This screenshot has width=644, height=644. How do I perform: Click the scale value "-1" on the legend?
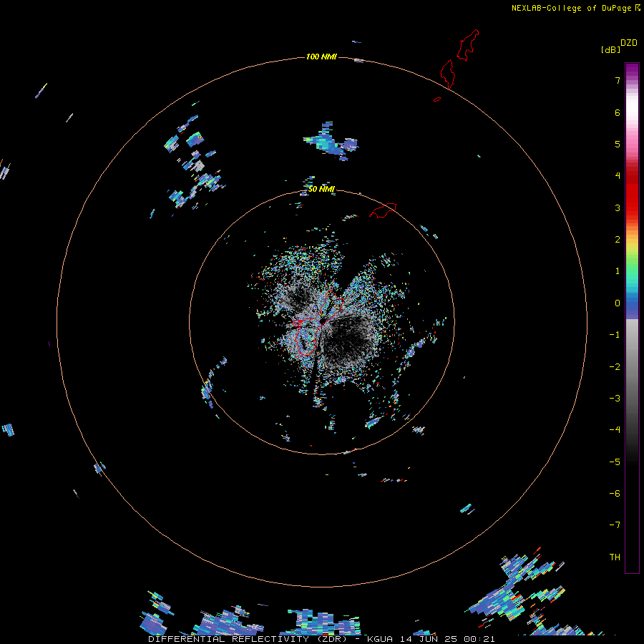click(x=615, y=335)
